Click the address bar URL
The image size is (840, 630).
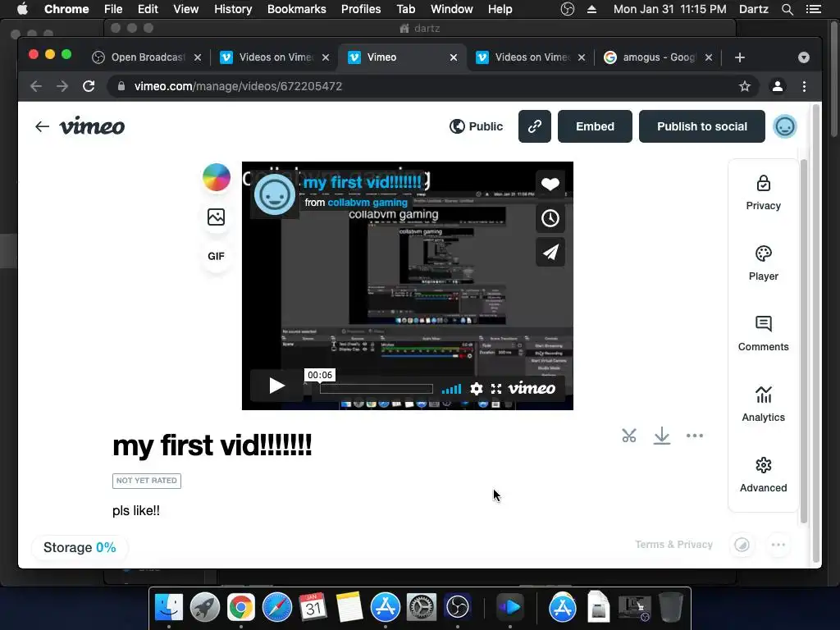(238, 86)
